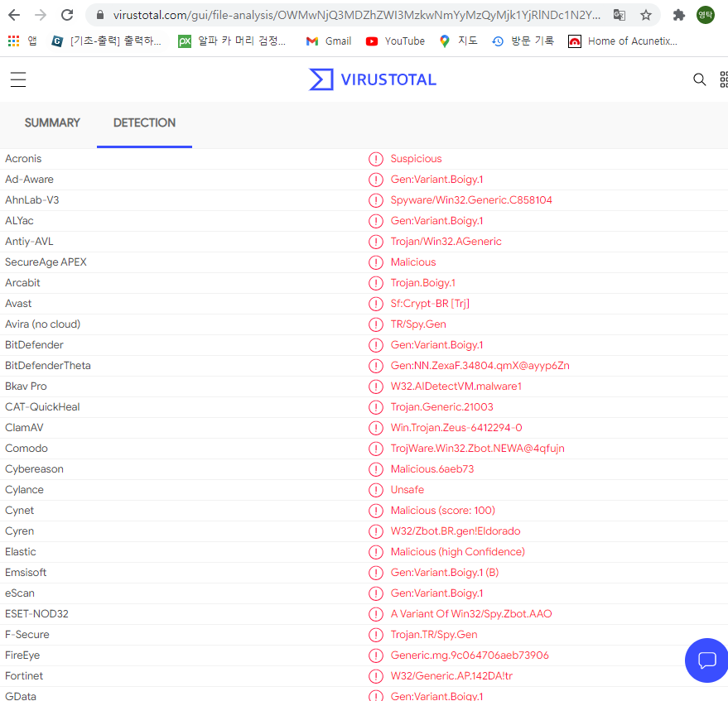Select the W32/Generic.AP.142DA!tr detection
Screen dimensions: 728x701
pos(451,676)
